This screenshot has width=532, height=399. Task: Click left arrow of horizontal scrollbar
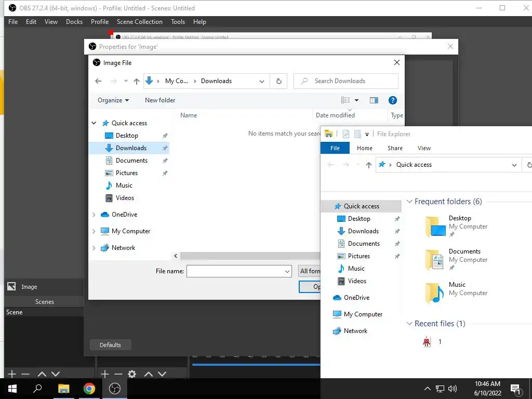coord(176,256)
